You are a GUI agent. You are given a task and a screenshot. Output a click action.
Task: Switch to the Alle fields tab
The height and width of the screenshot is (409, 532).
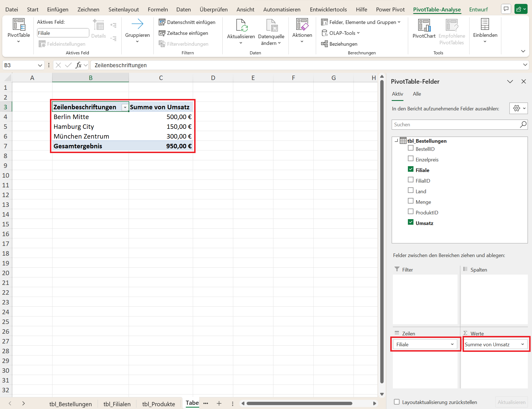(x=417, y=94)
